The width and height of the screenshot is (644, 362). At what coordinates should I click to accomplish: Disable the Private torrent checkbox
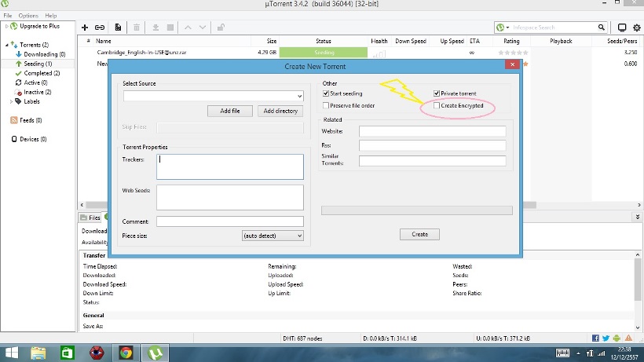click(x=437, y=93)
